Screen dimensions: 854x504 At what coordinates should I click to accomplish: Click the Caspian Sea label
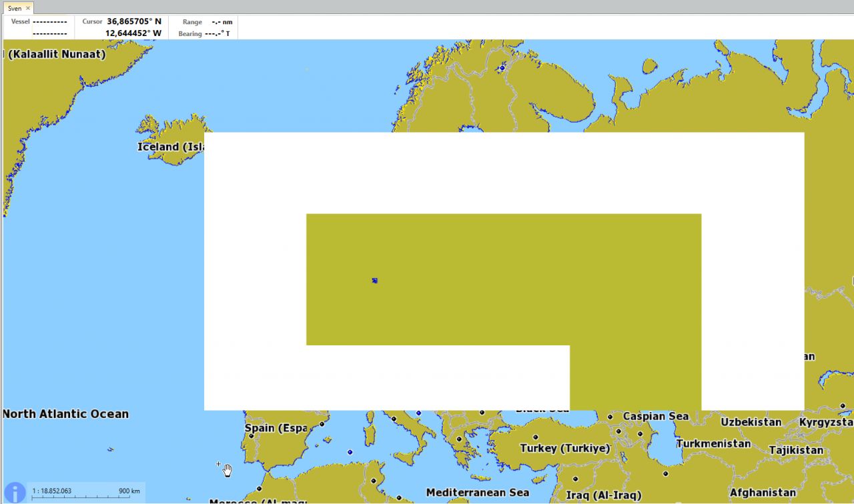655,416
